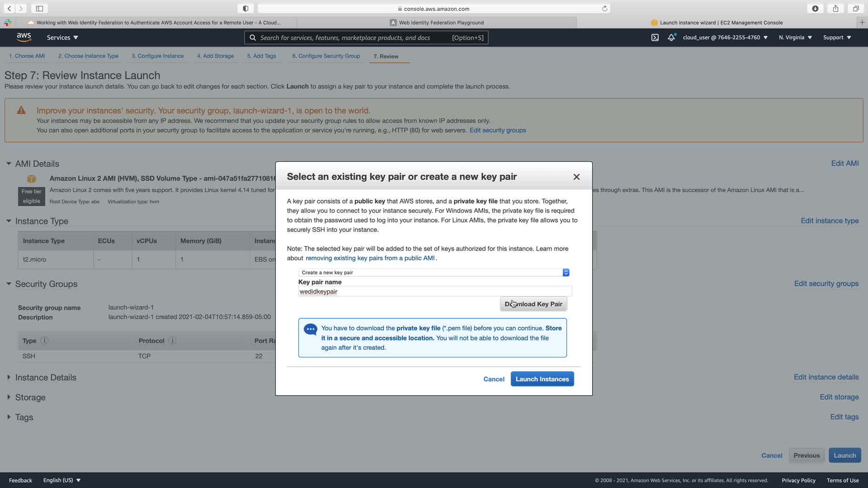Click the Edit storage link
Screen dimensions: 868x488
point(839,397)
